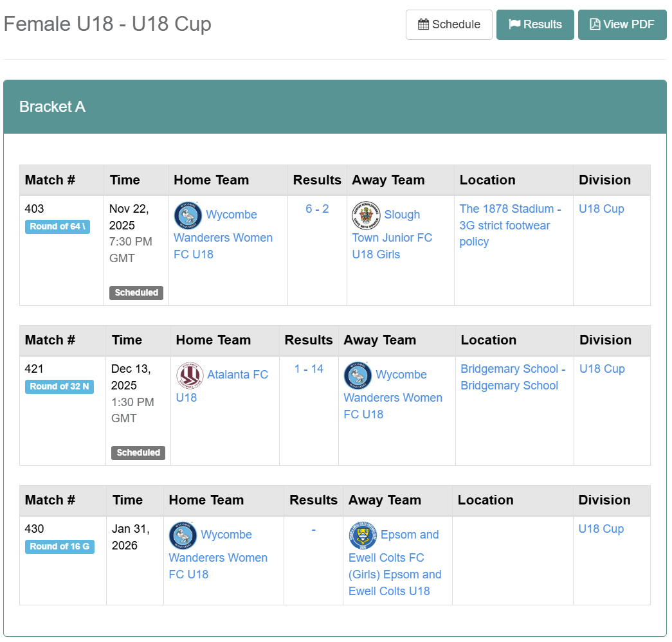Click the Round of 64 badge
Viewport: 672px width, 642px height.
(x=57, y=226)
